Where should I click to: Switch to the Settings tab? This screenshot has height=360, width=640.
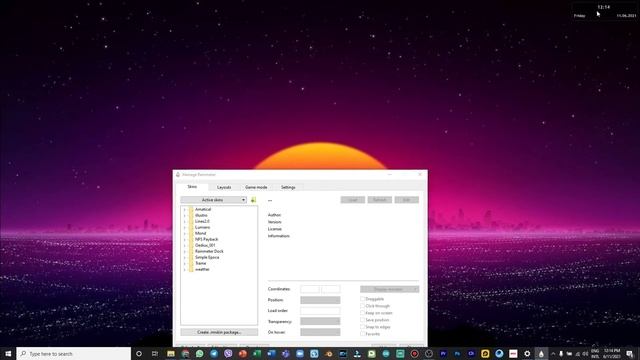pos(288,187)
